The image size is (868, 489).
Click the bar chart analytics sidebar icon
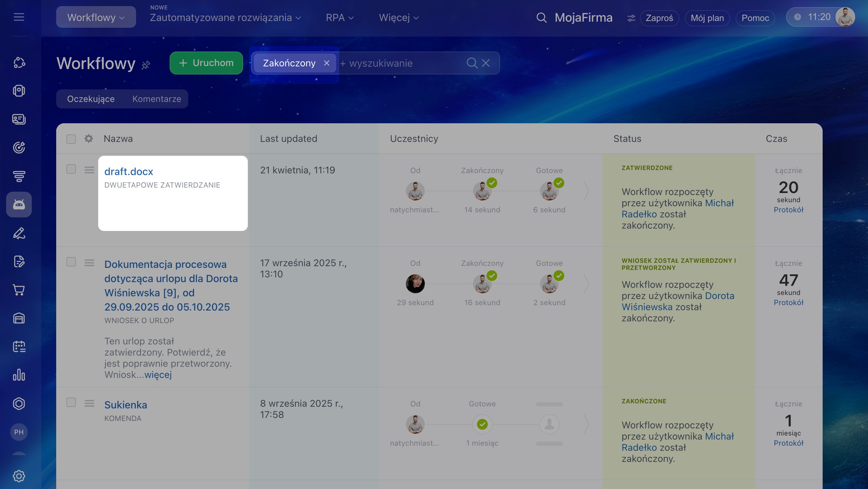[x=19, y=375]
